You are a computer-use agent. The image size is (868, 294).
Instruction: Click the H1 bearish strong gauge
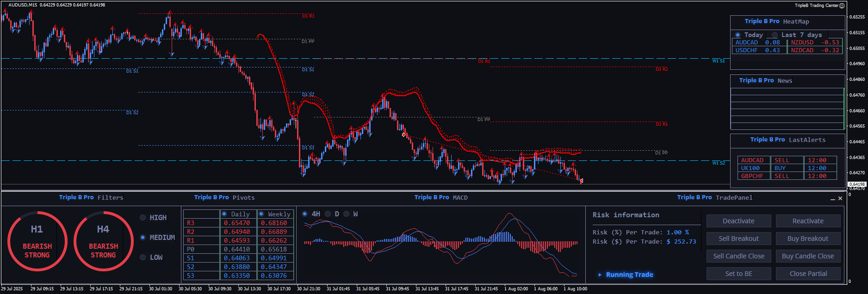click(x=37, y=241)
